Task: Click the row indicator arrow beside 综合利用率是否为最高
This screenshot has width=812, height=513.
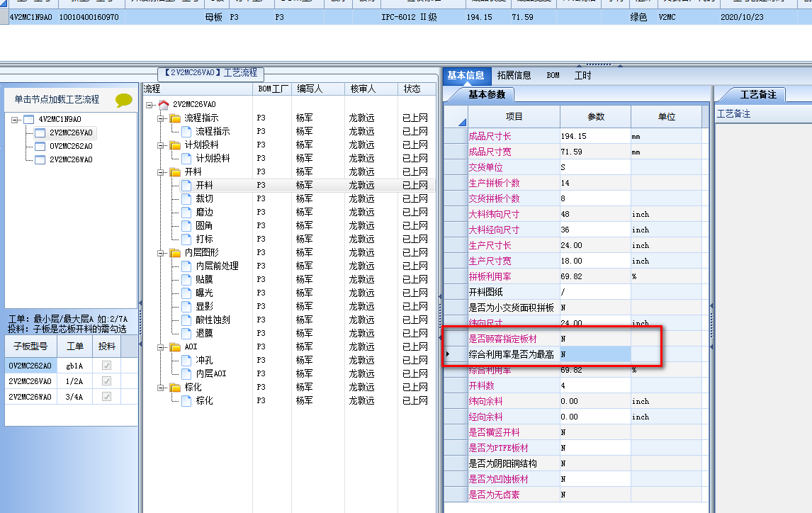Action: [448, 354]
